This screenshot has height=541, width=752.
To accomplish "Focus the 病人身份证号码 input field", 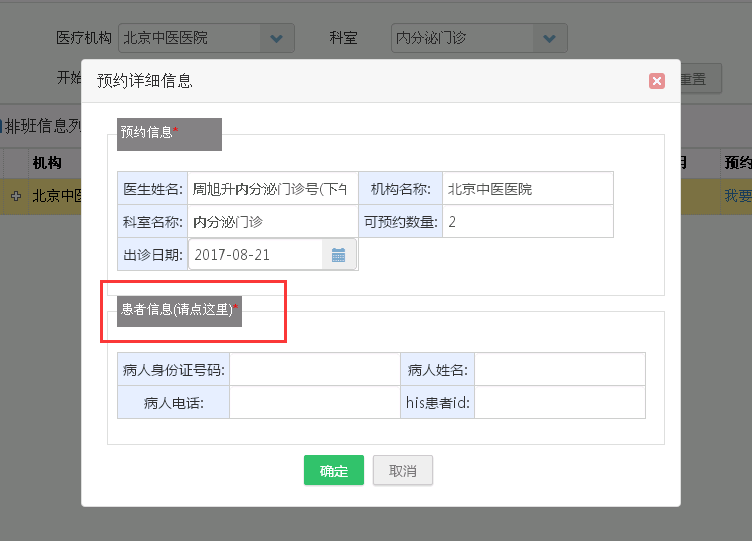I will 314,370.
